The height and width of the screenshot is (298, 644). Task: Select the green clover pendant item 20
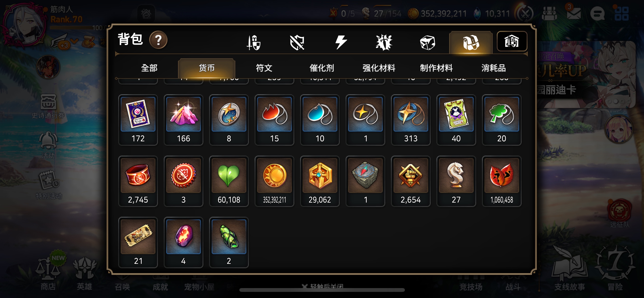502,120
